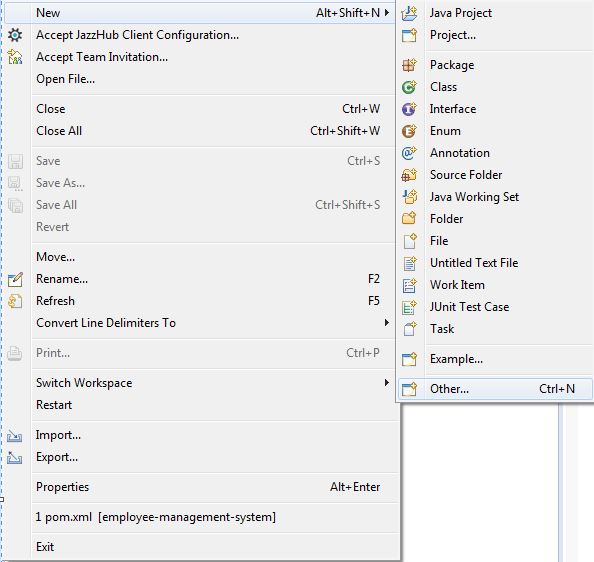This screenshot has height=562, width=594.
Task: Click the Work Item icon
Action: tap(410, 285)
